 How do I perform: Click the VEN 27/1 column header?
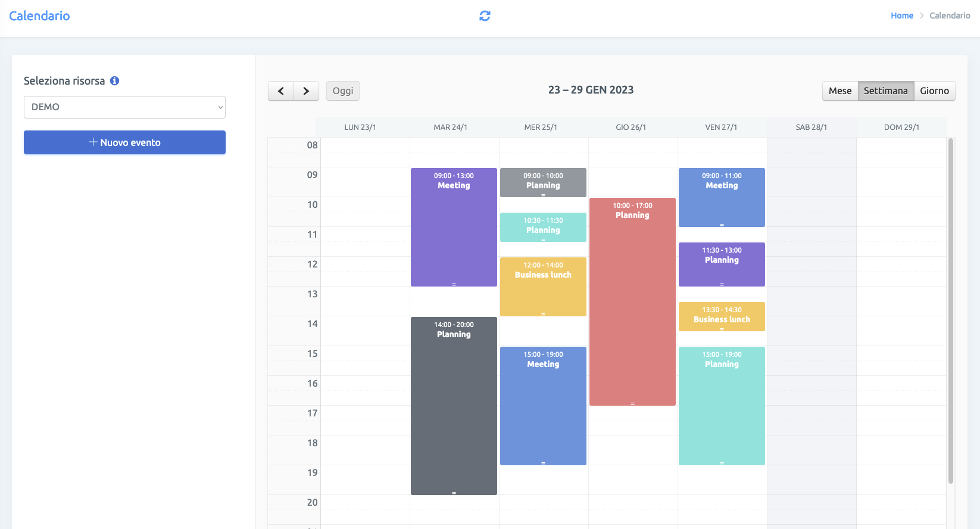(x=721, y=127)
